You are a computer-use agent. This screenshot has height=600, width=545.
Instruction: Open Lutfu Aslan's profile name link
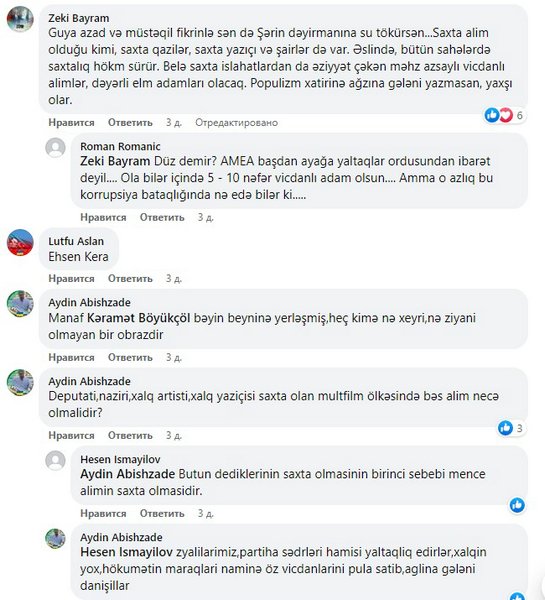coord(76,241)
